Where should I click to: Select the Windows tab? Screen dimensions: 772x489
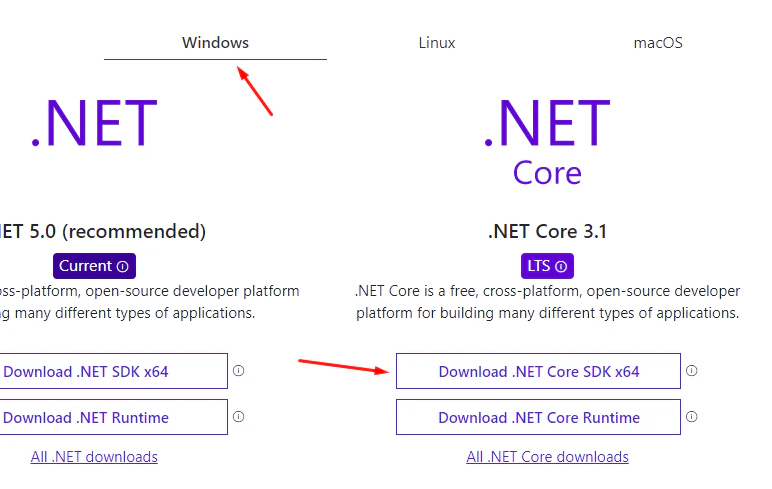tap(215, 43)
